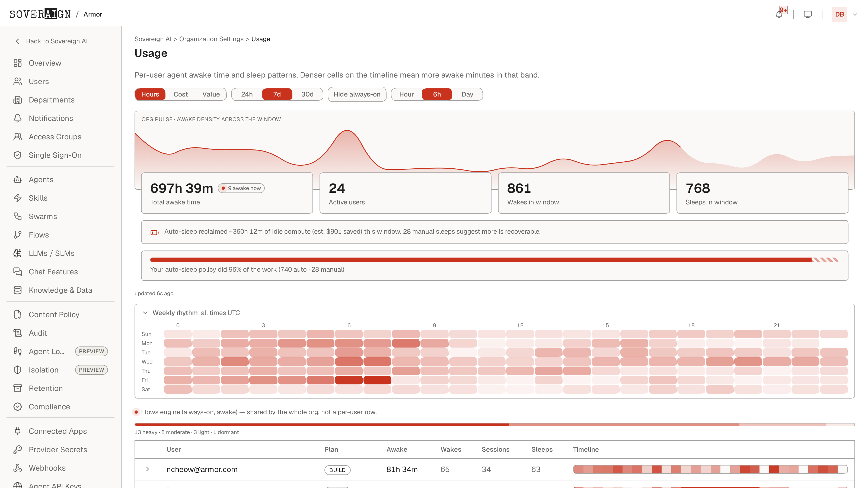This screenshot has width=868, height=488.
Task: Open the account dropdown chevron beside DB
Action: click(x=855, y=14)
